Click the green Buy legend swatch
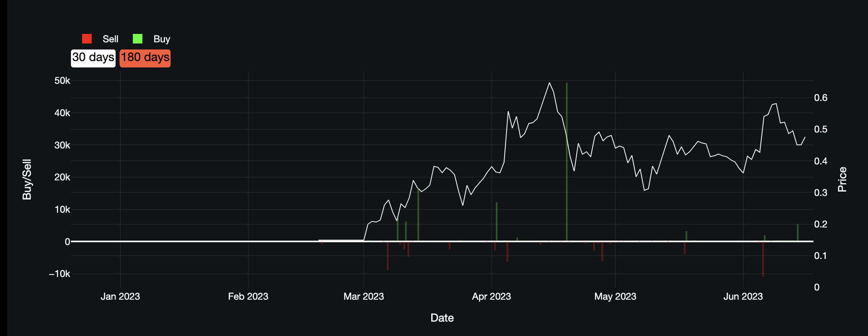 [137, 39]
